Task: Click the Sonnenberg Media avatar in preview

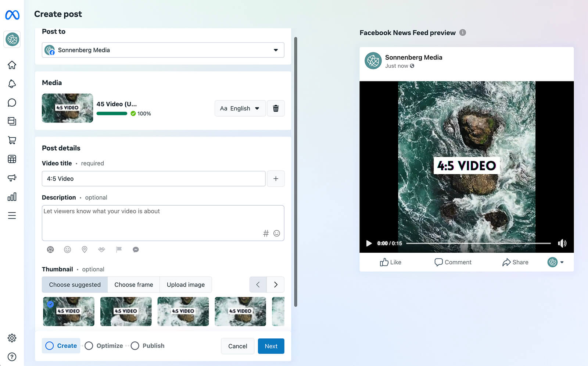Action: [373, 61]
